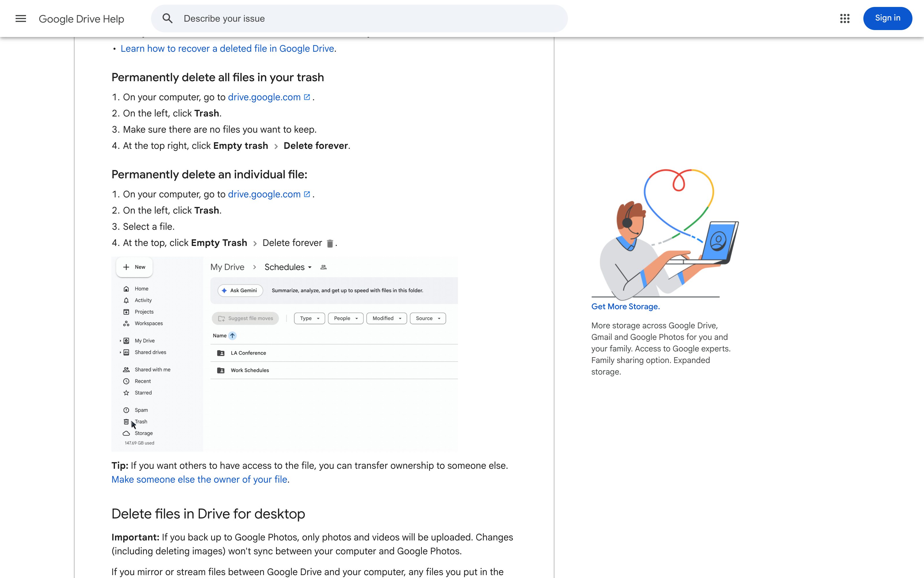The width and height of the screenshot is (924, 578).
Task: Click the Ask Gemini button
Action: click(240, 290)
